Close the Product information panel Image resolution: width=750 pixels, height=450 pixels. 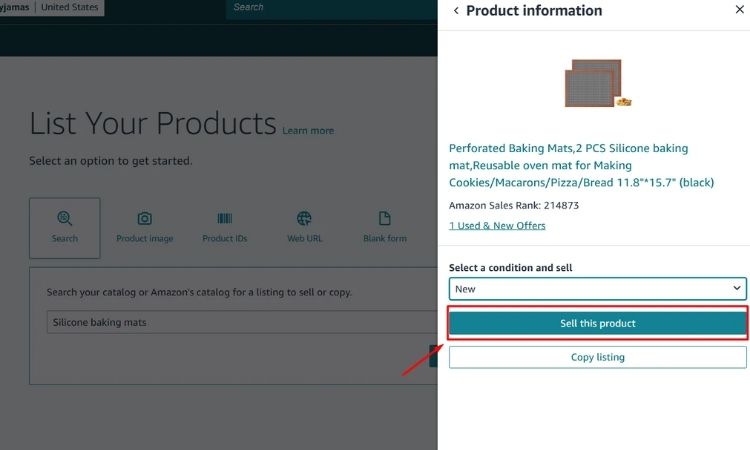tap(739, 11)
